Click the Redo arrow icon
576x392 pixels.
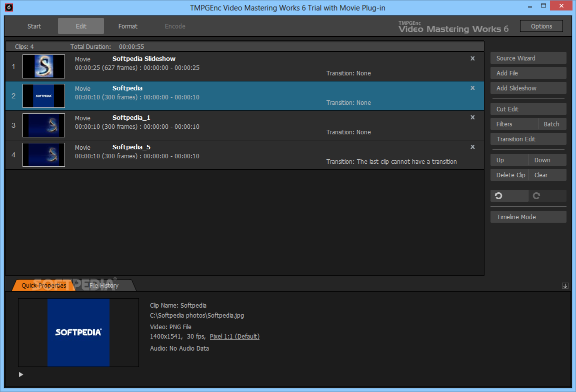[547, 196]
